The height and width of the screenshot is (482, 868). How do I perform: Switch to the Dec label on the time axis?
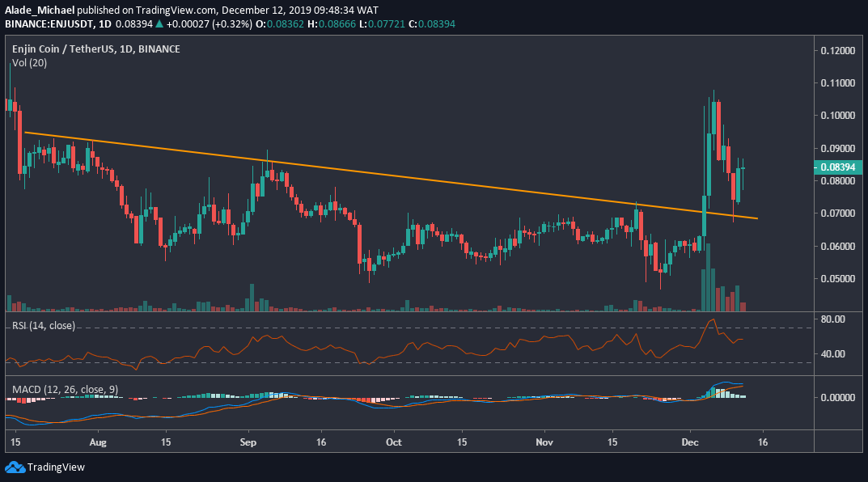point(690,442)
